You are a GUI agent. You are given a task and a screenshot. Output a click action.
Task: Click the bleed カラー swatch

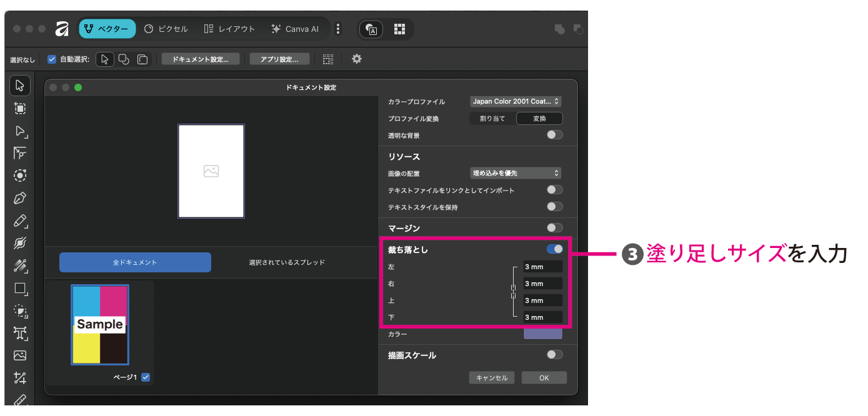[x=542, y=334]
